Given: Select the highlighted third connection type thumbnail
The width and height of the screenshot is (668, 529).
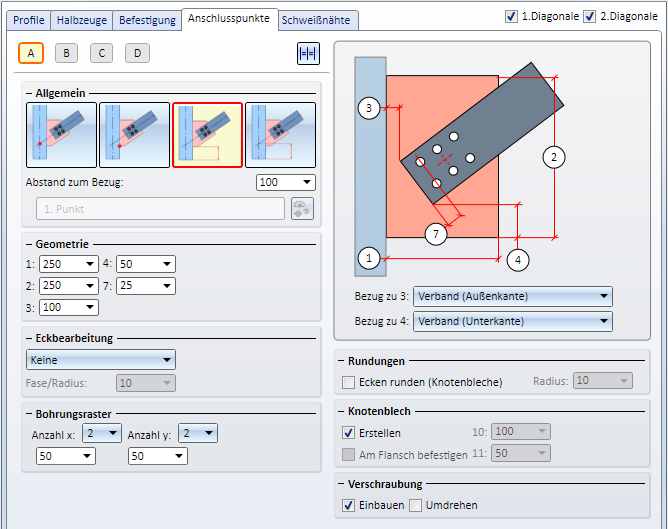Looking at the screenshot, I should [207, 135].
